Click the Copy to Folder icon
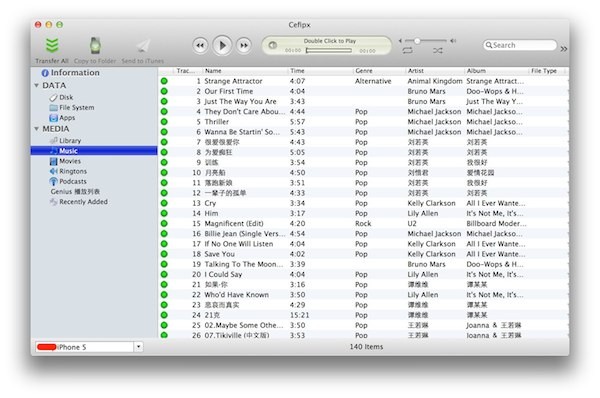The height and width of the screenshot is (398, 600). tap(95, 46)
